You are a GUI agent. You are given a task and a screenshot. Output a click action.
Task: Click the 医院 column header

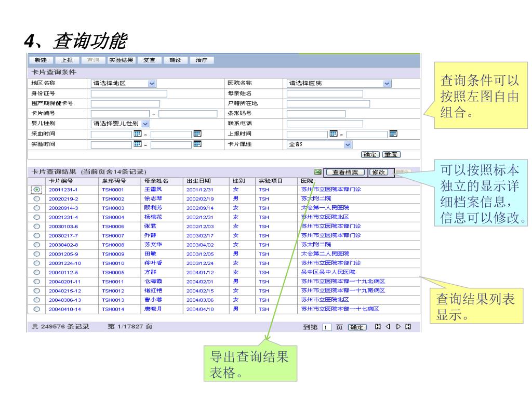(307, 181)
